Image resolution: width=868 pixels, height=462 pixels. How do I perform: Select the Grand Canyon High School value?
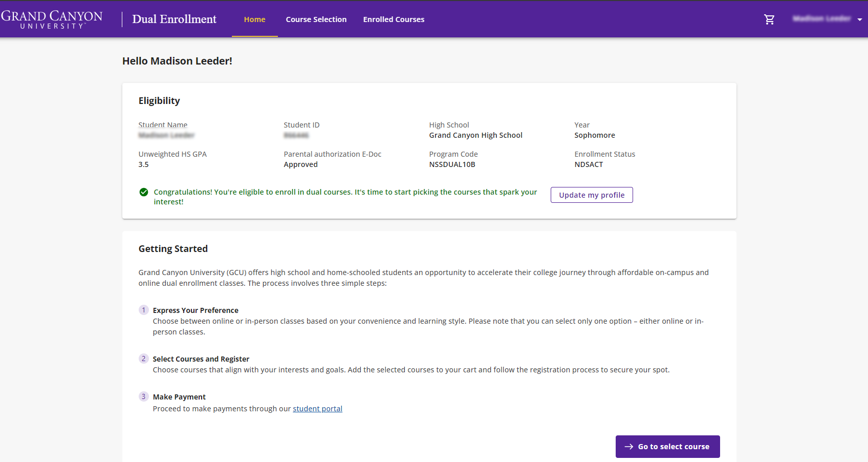475,135
